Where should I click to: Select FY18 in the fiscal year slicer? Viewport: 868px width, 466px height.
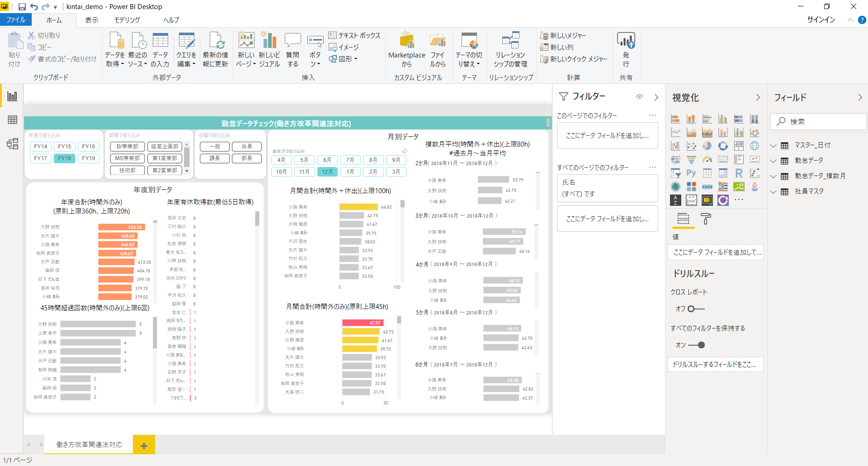point(65,158)
